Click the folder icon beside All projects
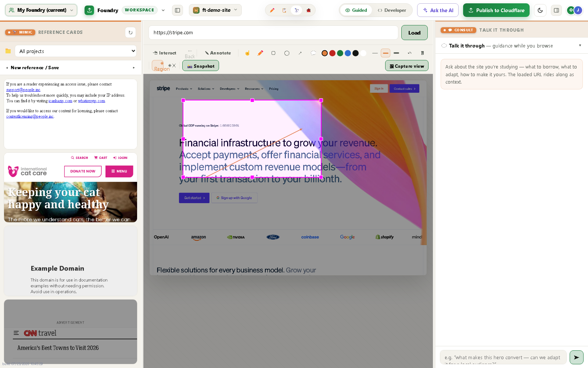 click(x=8, y=51)
